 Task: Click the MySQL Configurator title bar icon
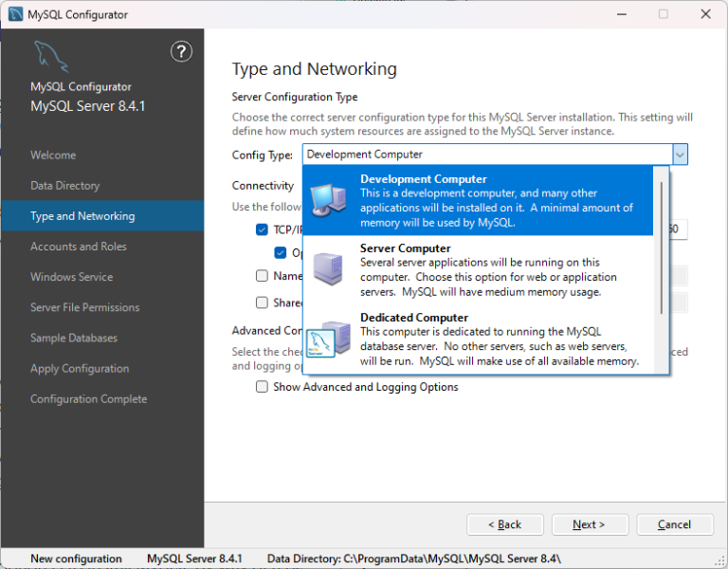pos(15,14)
